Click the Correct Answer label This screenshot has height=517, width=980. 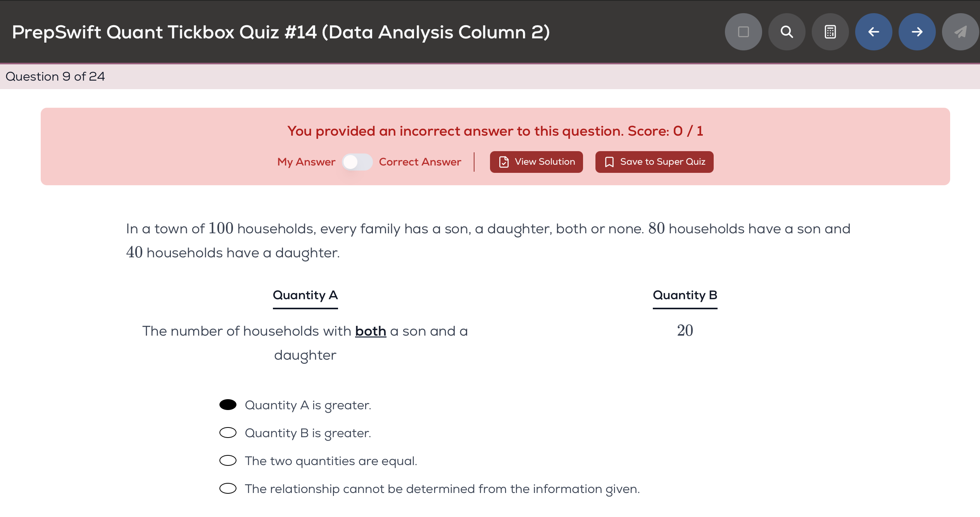point(420,162)
